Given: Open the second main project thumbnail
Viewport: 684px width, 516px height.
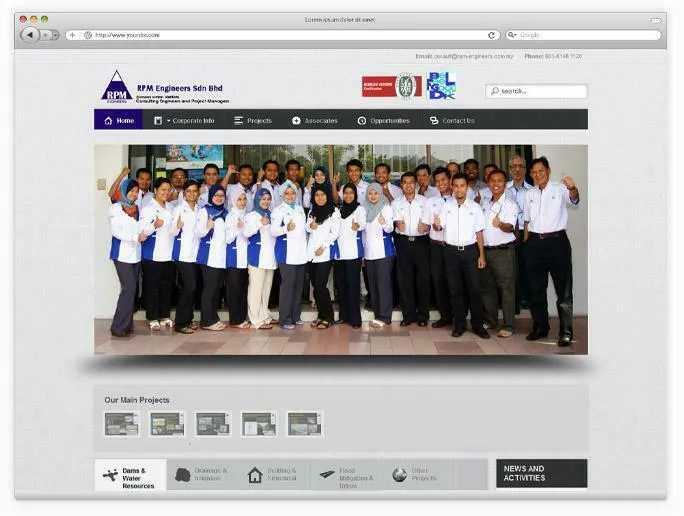Looking at the screenshot, I should coord(167,424).
